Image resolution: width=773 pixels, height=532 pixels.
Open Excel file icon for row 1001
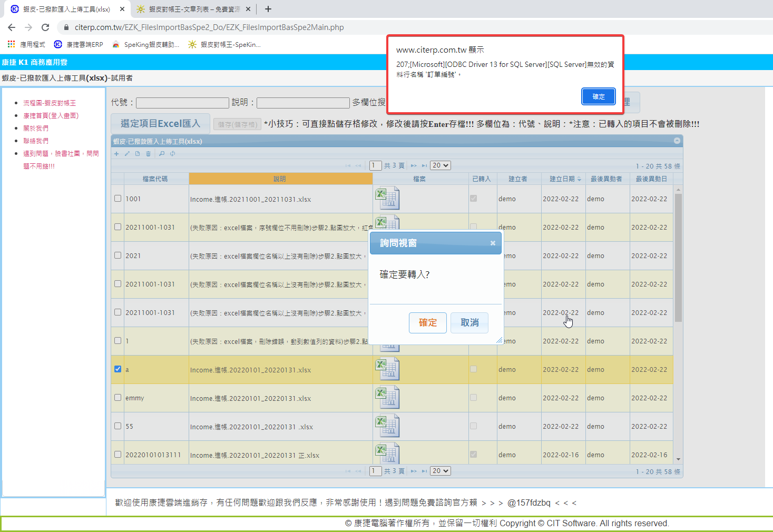(387, 199)
